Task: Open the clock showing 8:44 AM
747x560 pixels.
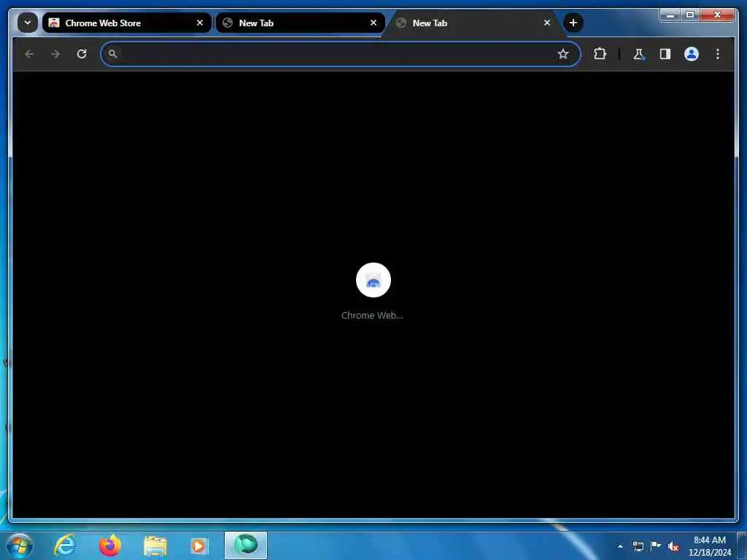Action: (710, 546)
